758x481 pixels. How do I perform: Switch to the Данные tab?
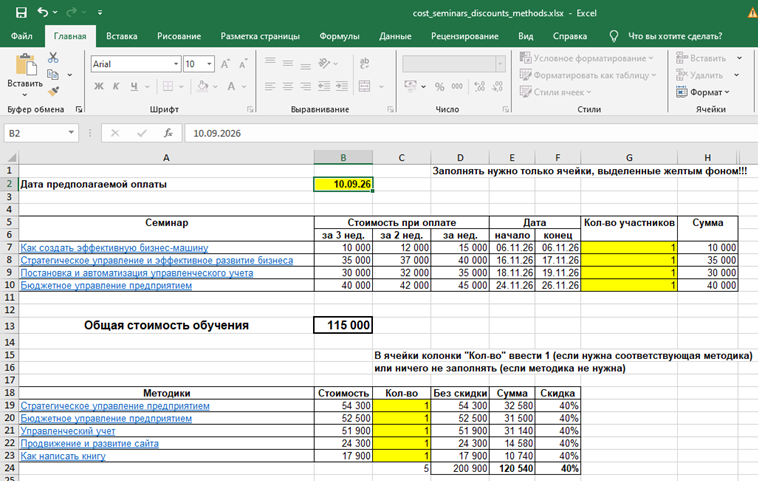[395, 36]
